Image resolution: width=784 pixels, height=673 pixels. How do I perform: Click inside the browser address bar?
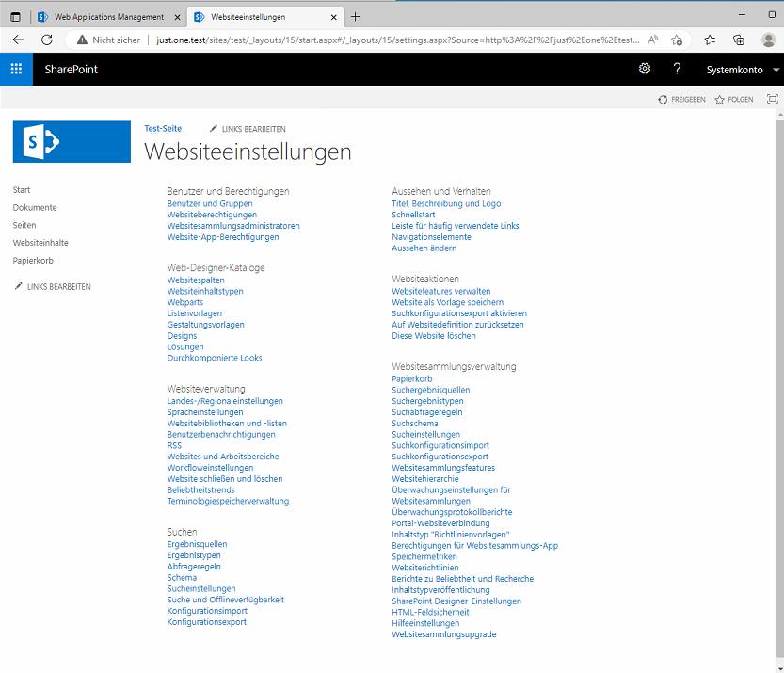(x=376, y=40)
